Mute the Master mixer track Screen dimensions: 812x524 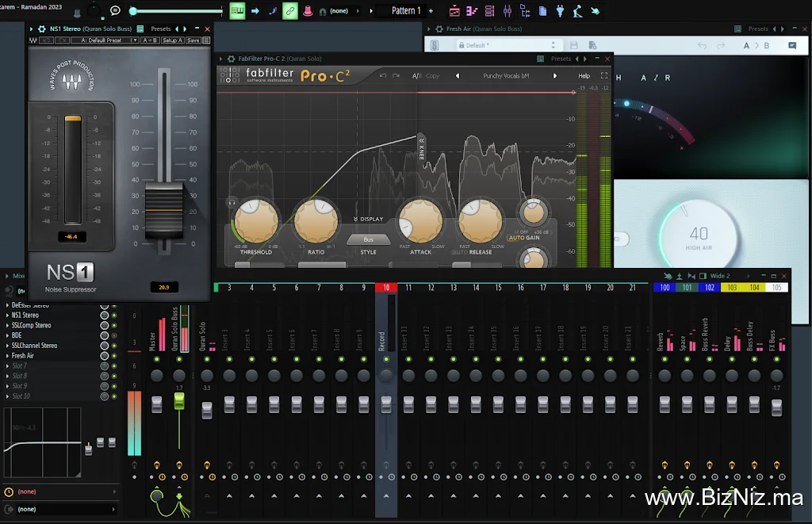(x=156, y=359)
